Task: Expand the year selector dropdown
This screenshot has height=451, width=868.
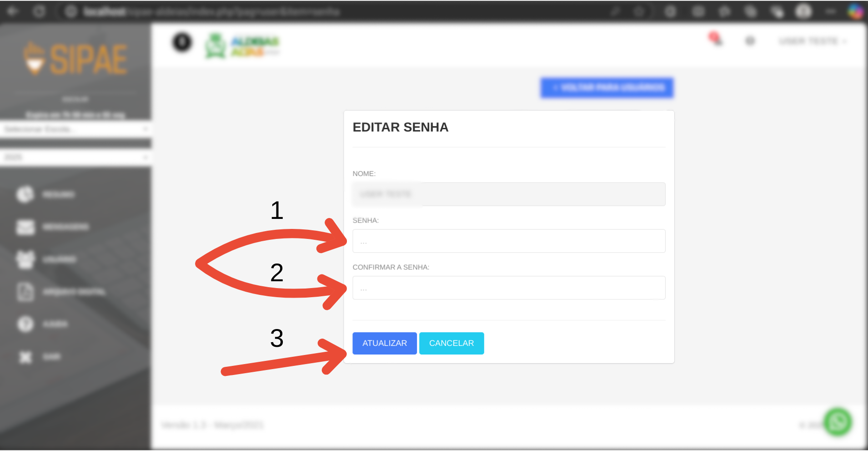Action: point(75,157)
